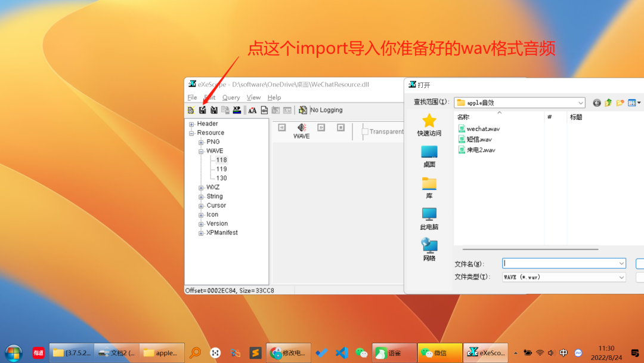Click the binary view document icon

[x=264, y=110]
